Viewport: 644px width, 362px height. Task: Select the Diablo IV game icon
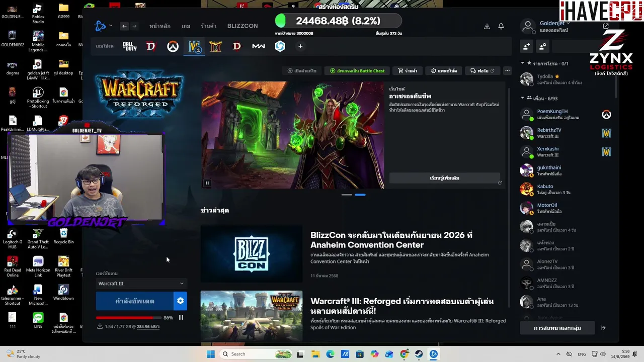click(x=151, y=46)
